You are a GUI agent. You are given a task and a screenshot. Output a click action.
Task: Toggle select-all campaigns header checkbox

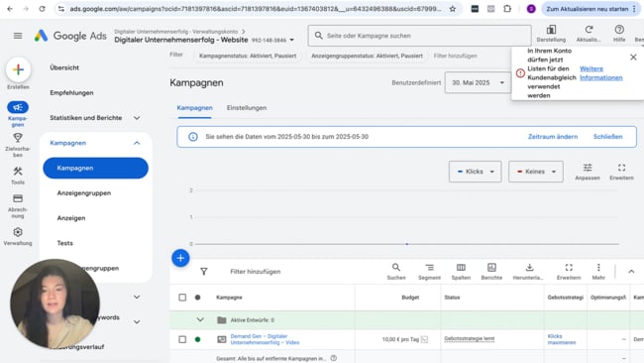click(182, 298)
